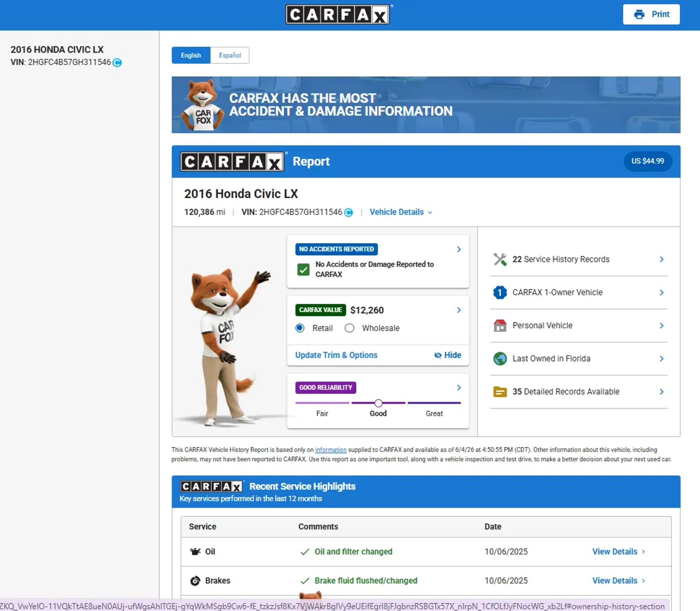Open the CARFAX 1-Owner Vehicle chevron
Image resolution: width=700 pixels, height=611 pixels.
[661, 292]
